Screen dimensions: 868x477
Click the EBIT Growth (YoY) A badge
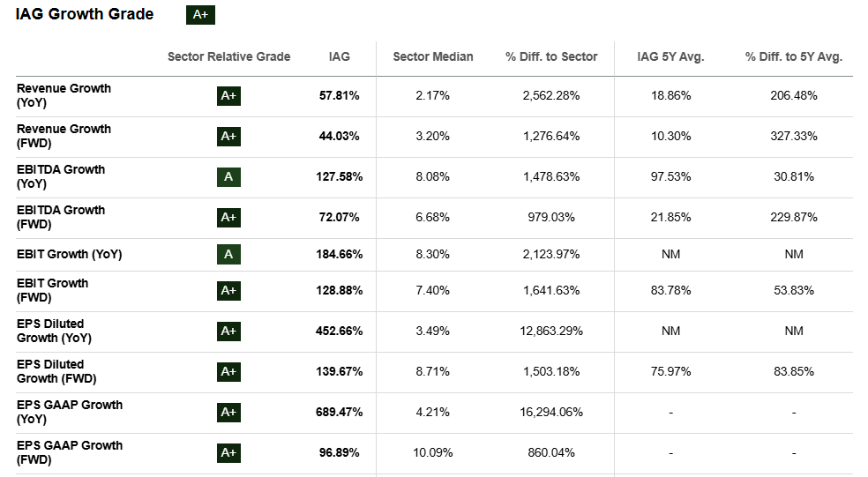[228, 254]
